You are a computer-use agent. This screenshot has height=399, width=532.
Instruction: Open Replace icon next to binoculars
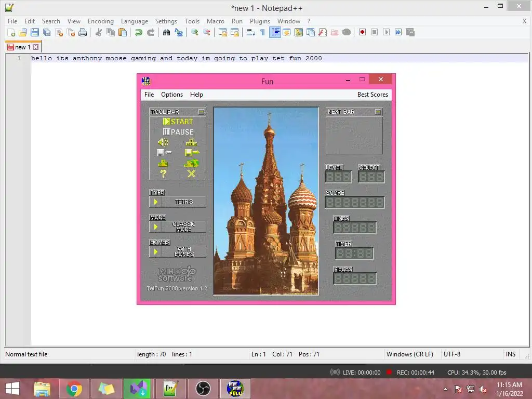tap(179, 32)
